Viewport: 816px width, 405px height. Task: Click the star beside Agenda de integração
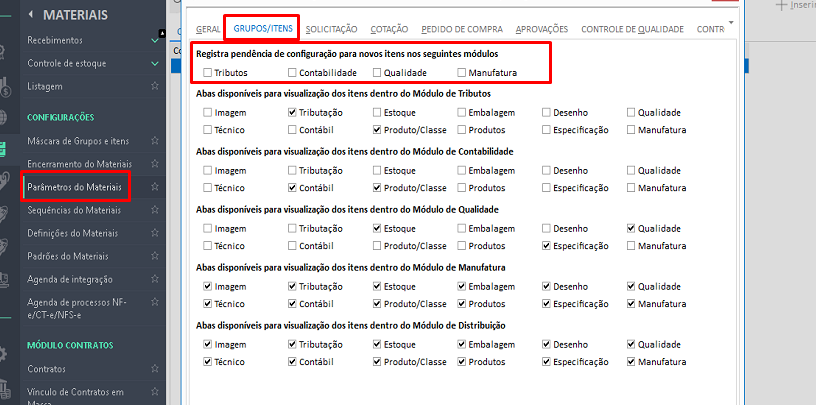pos(155,279)
